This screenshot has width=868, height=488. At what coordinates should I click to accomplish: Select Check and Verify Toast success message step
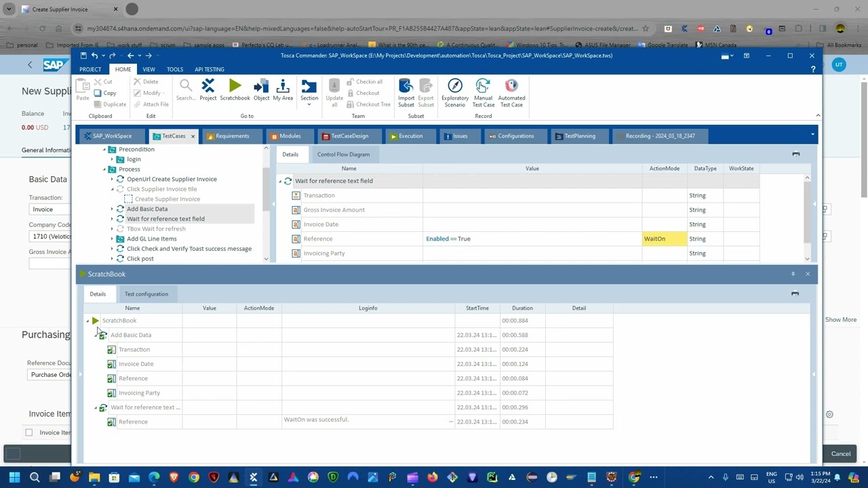pyautogui.click(x=189, y=249)
